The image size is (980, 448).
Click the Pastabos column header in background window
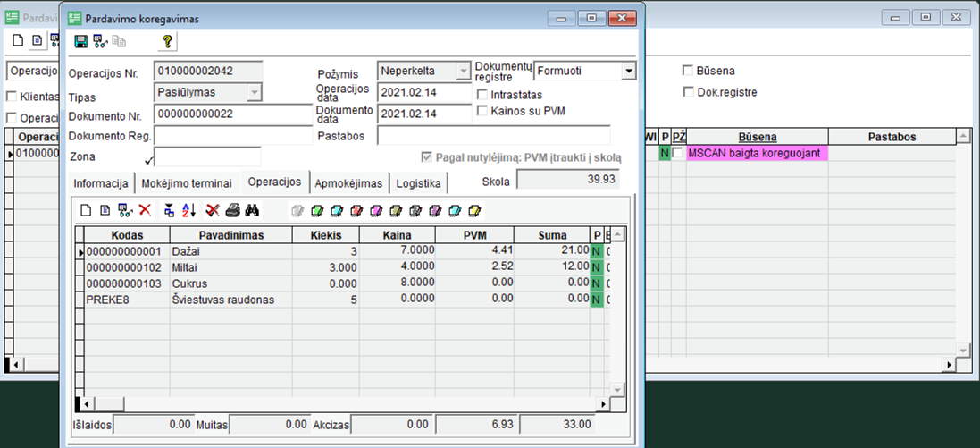(892, 137)
